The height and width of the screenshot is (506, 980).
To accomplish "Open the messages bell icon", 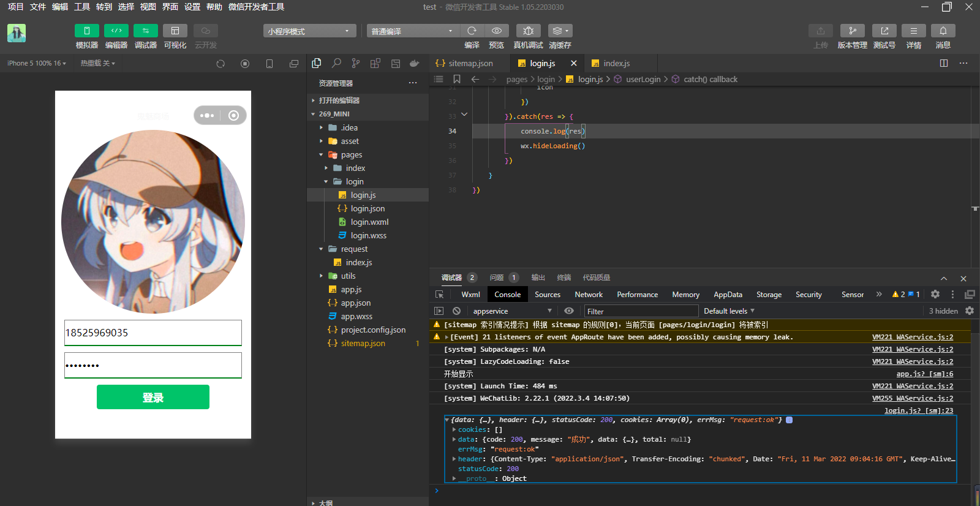I will [x=943, y=31].
